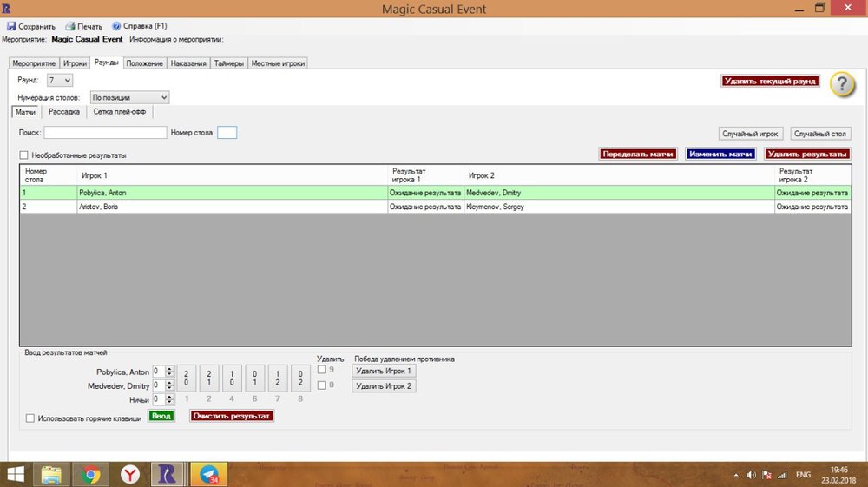Launch Google Chrome from the taskbar
The height and width of the screenshot is (487, 868).
point(91,474)
